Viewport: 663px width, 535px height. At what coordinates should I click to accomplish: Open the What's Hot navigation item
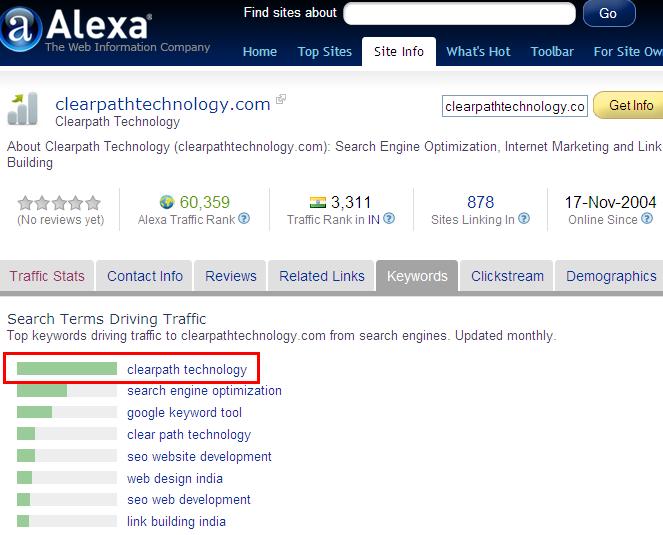[478, 52]
